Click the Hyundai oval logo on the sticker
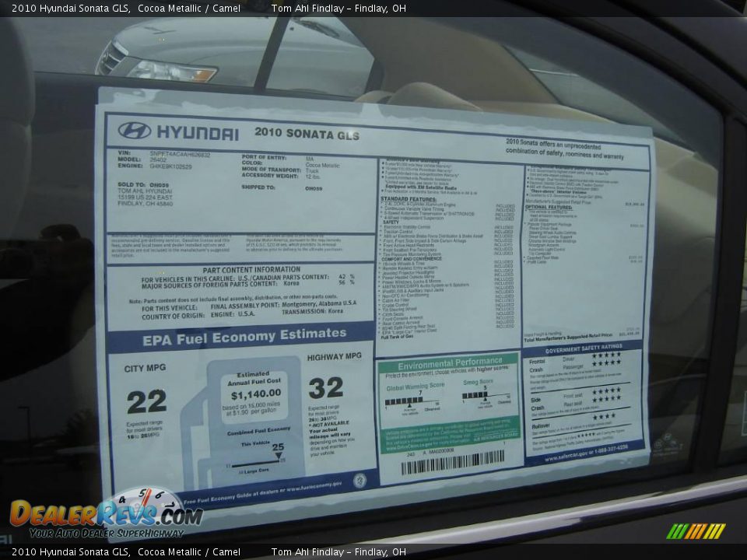Viewport: 747px width, 560px height. point(135,131)
